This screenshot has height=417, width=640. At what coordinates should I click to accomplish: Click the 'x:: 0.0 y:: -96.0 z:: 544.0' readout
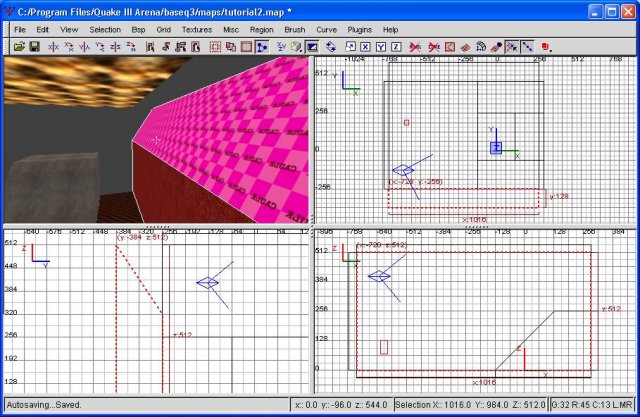(x=341, y=405)
